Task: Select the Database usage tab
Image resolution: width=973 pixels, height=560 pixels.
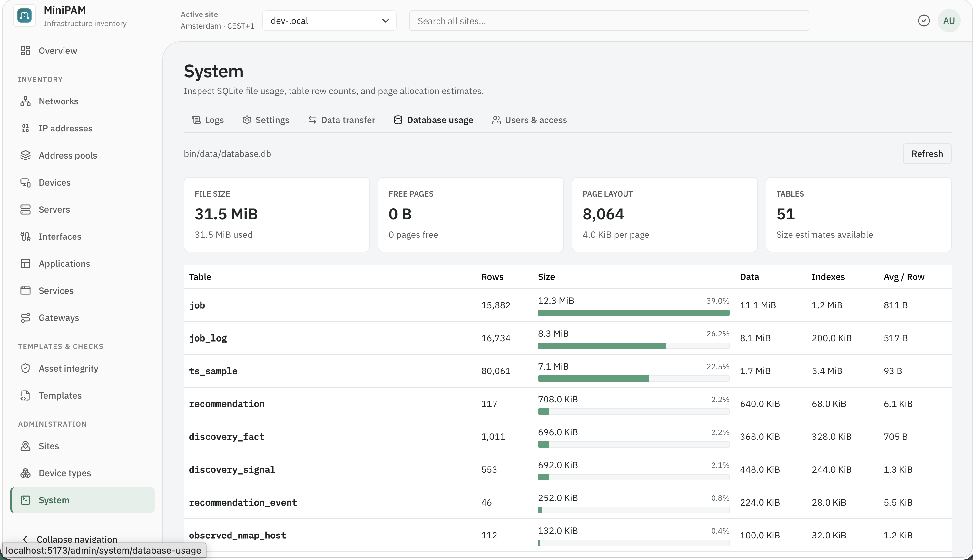Action: [433, 120]
